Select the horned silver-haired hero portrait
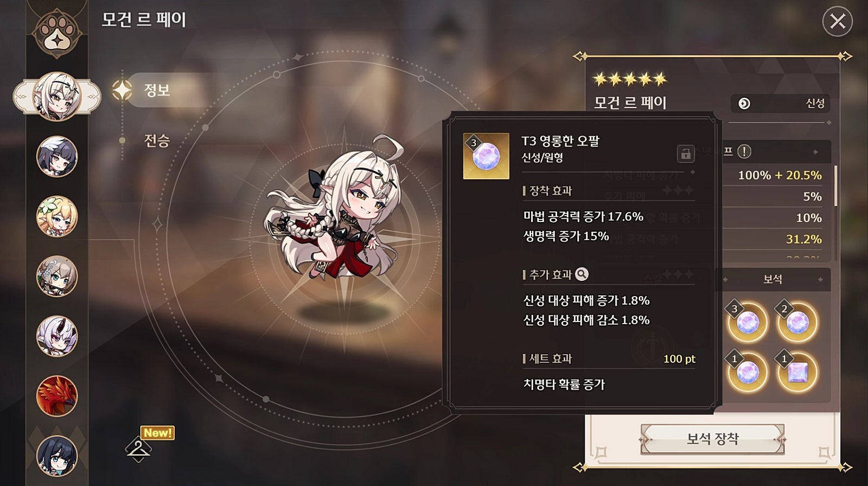The width and height of the screenshot is (868, 486). pos(57,336)
